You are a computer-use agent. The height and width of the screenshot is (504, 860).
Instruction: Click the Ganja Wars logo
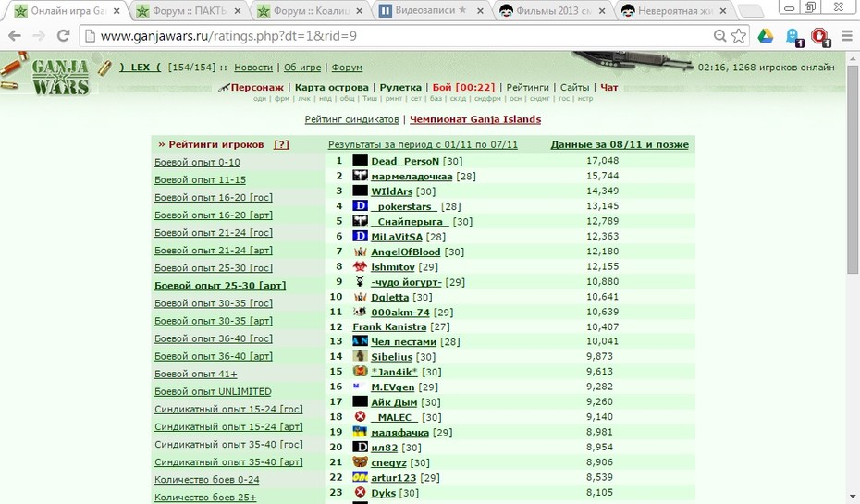click(x=60, y=78)
